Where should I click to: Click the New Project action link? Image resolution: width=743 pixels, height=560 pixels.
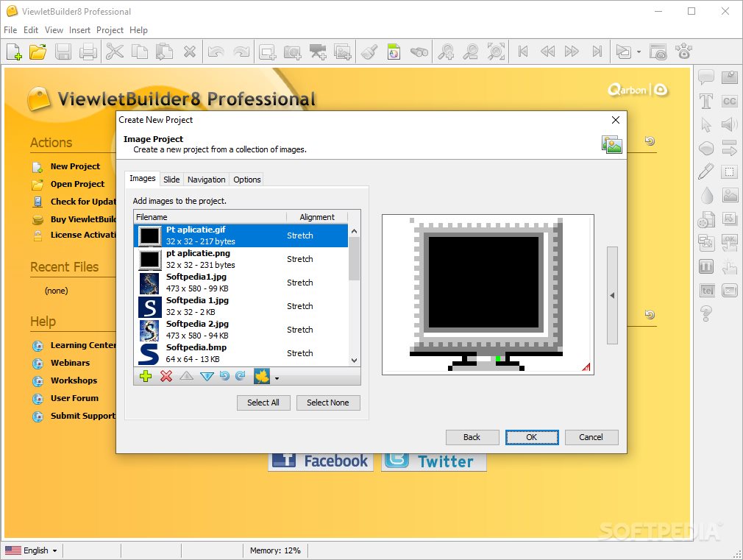click(x=75, y=166)
